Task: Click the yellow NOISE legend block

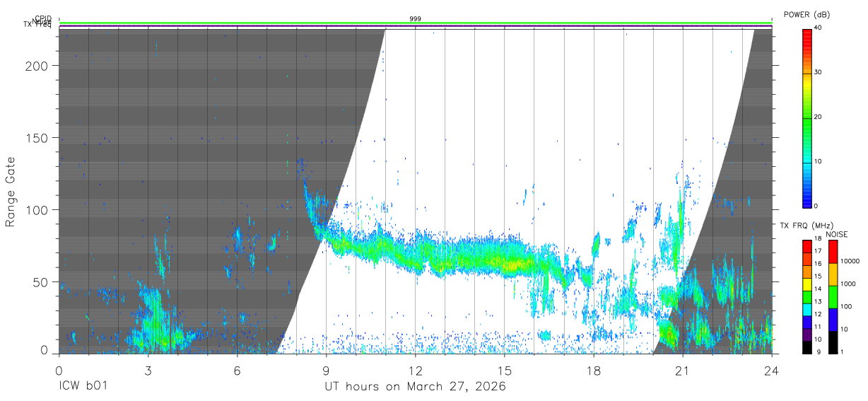Action: (x=833, y=274)
